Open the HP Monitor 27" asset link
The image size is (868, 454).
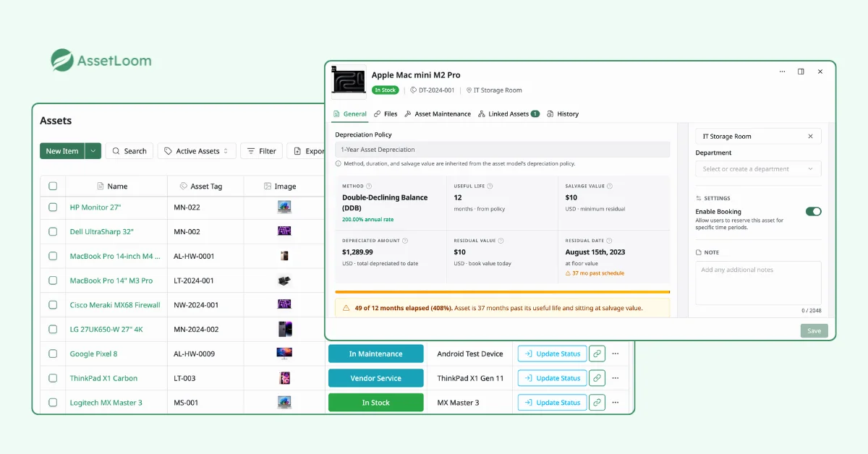tap(95, 207)
